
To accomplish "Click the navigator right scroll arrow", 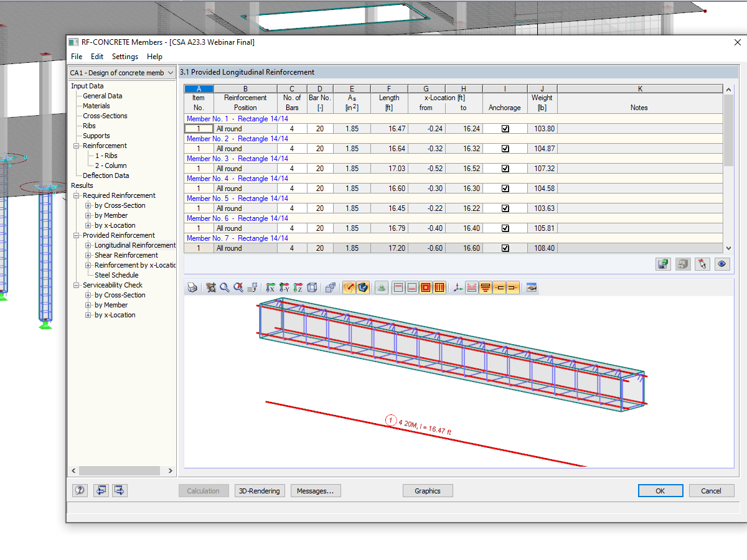I will pyautogui.click(x=171, y=471).
